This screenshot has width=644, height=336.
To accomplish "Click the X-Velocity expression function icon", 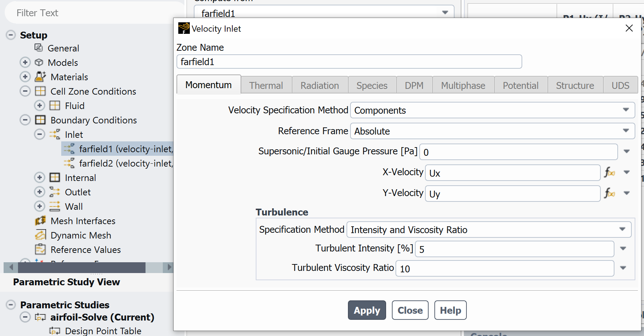I will pyautogui.click(x=609, y=172).
